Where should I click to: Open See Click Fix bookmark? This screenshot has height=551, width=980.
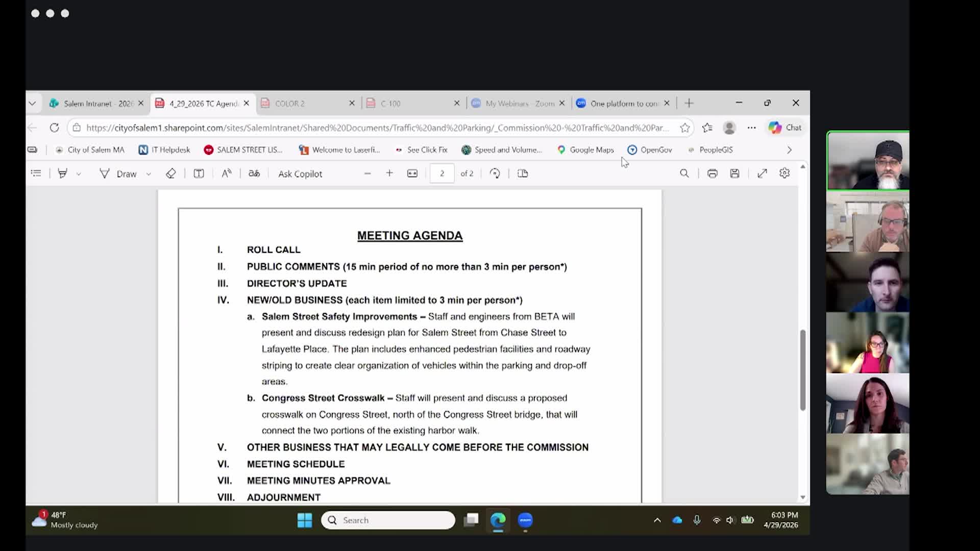pos(421,150)
